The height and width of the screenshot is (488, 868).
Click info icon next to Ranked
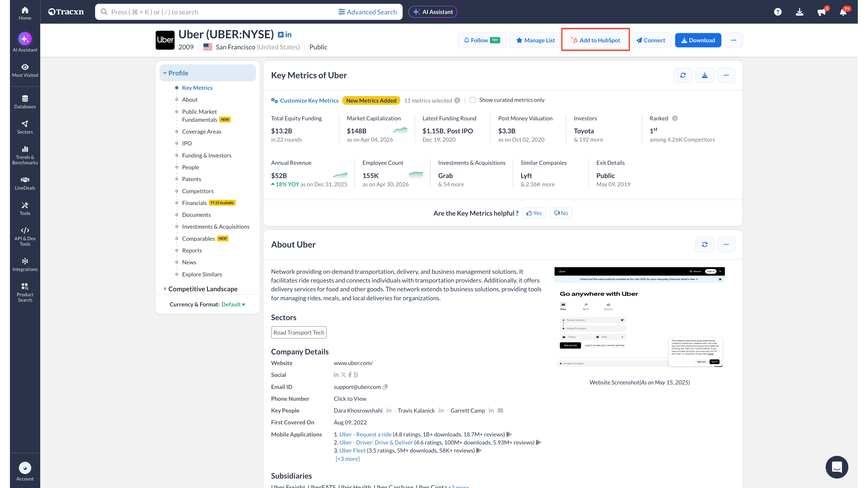[674, 118]
